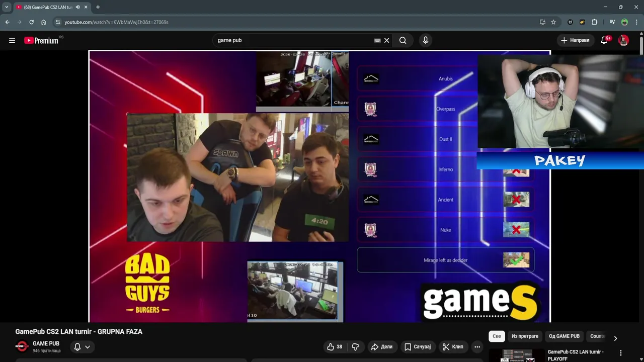Start voice search with the microphone icon
644x362 pixels.
tap(426, 40)
